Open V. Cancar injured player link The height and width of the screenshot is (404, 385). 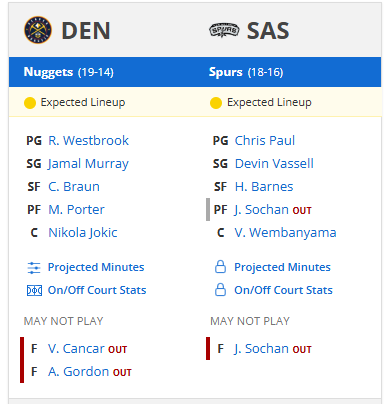[76, 348]
